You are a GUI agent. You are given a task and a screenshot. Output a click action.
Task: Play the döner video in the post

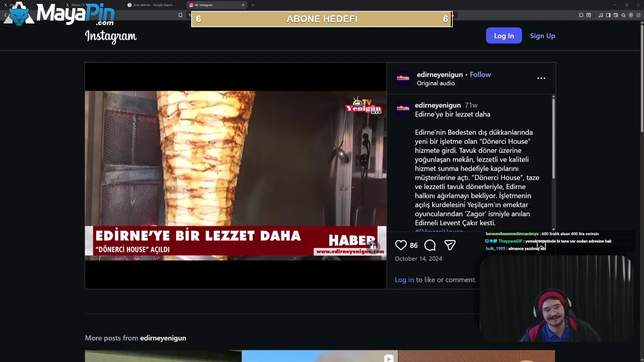tap(235, 175)
